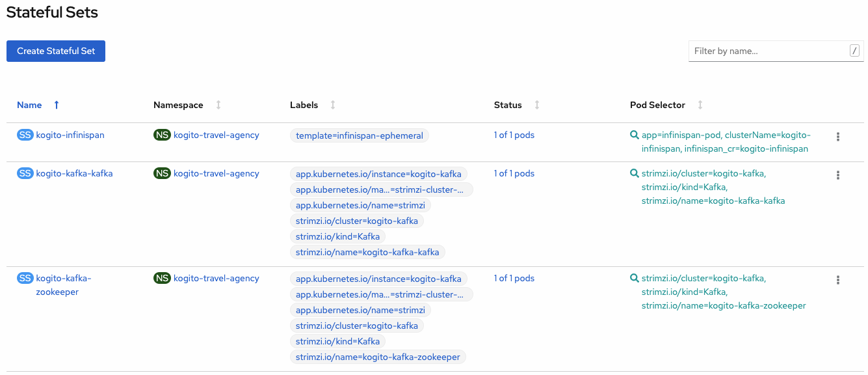Click sort icon next to Labels header

click(333, 105)
